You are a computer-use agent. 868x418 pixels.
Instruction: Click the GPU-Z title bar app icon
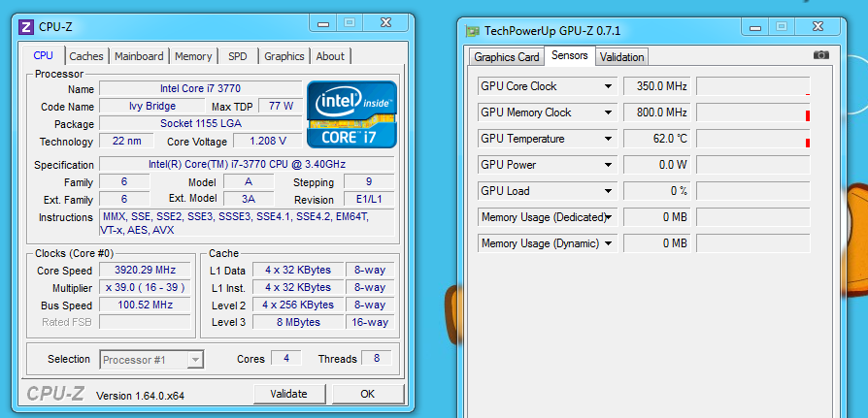click(472, 31)
